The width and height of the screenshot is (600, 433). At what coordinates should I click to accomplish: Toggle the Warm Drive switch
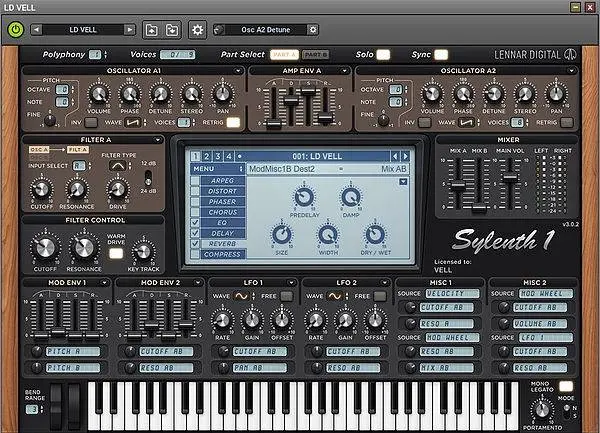click(x=116, y=254)
